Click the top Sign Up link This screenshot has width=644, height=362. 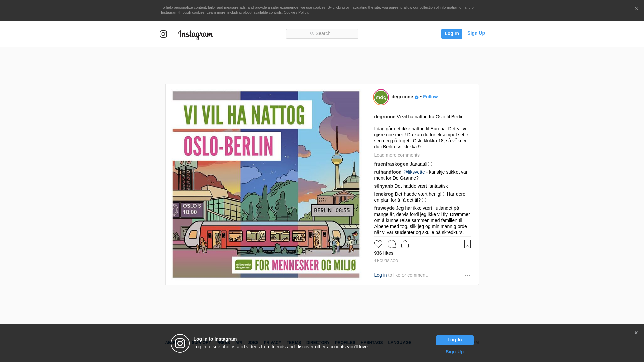476,33
